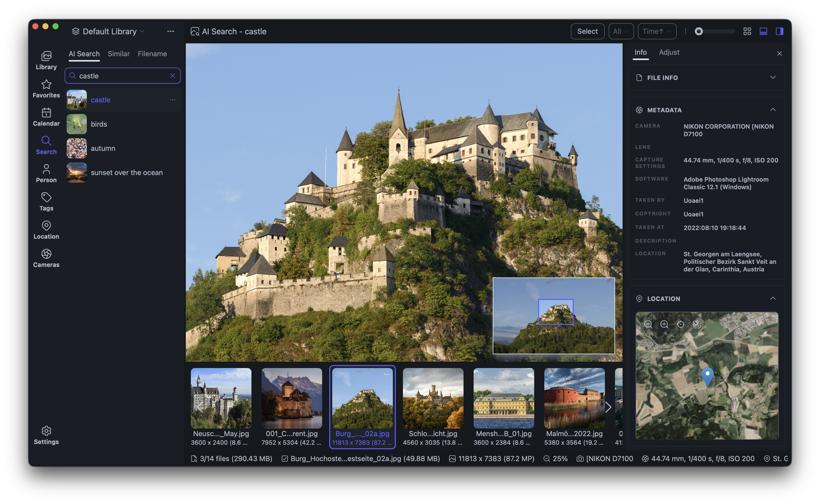Select the Malmö 2022 thumbnail

[574, 399]
